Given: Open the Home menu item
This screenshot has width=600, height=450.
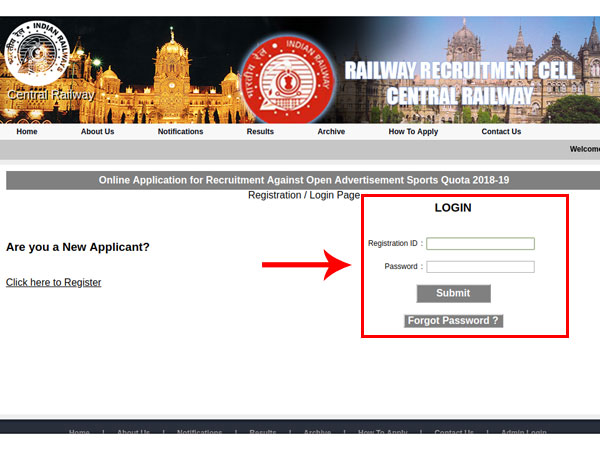Looking at the screenshot, I should click(27, 132).
